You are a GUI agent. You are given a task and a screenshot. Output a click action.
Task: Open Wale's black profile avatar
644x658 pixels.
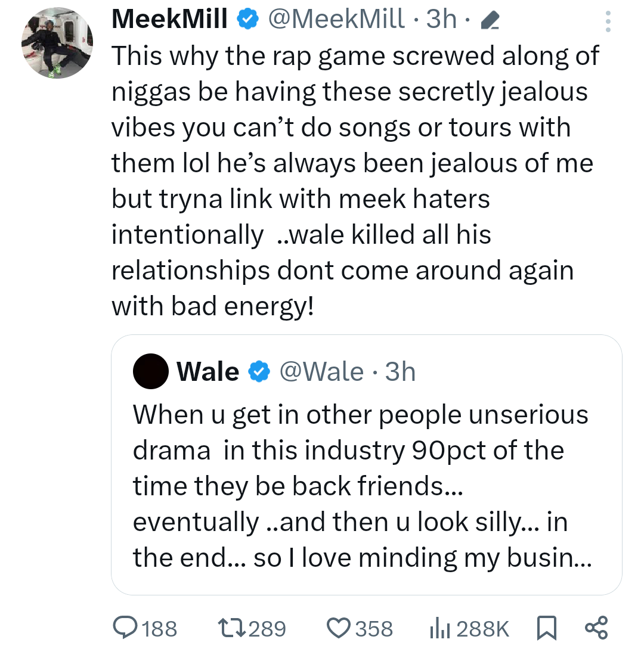[151, 371]
